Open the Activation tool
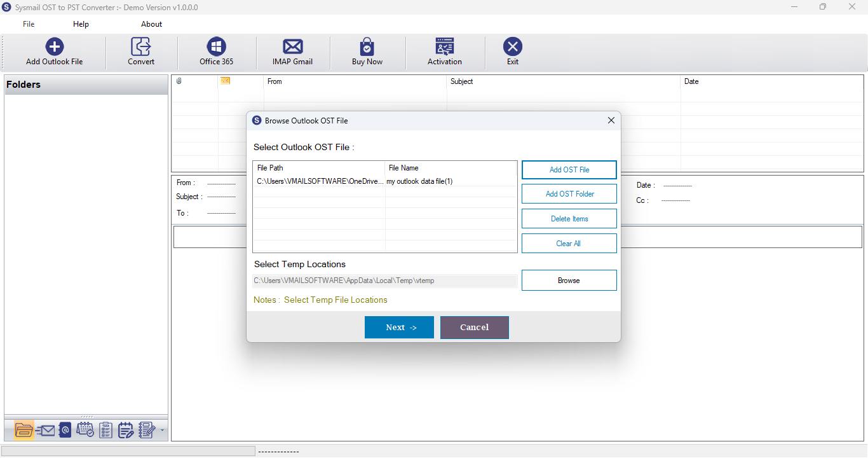 (444, 51)
